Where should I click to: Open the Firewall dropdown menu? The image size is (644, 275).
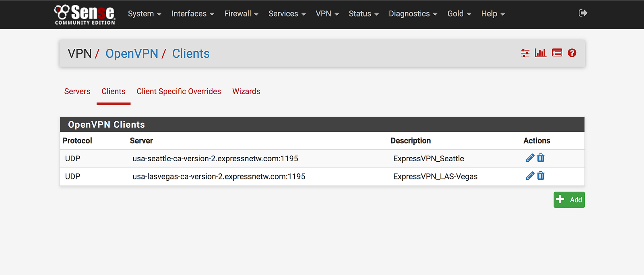coord(241,14)
